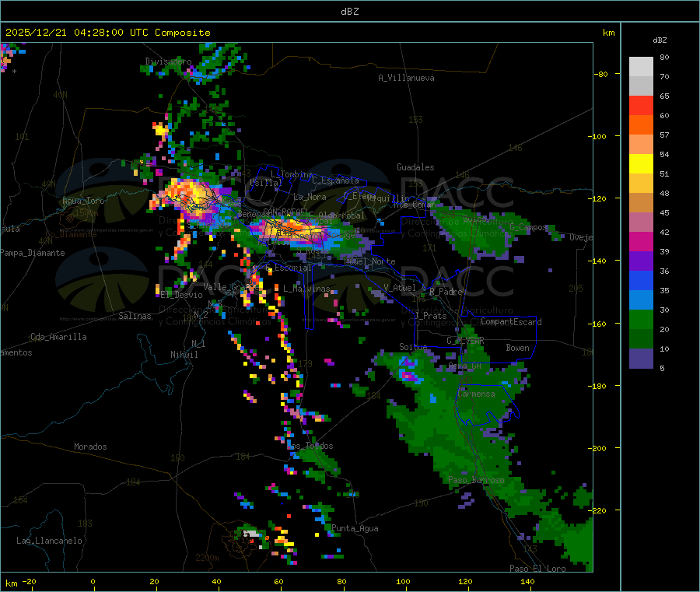Select the mauve 42–45 dBZ legend swatch
This screenshot has width=700, height=592.
(x=641, y=222)
